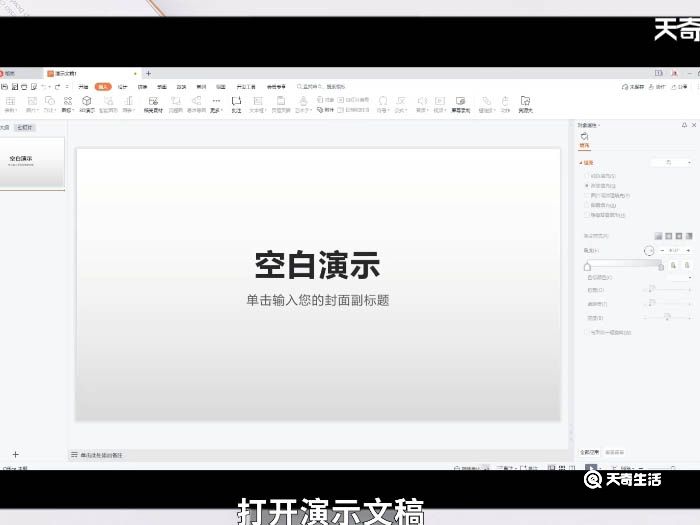The image size is (700, 525).
Task: Open the Animation ribbon tab
Action: (162, 87)
